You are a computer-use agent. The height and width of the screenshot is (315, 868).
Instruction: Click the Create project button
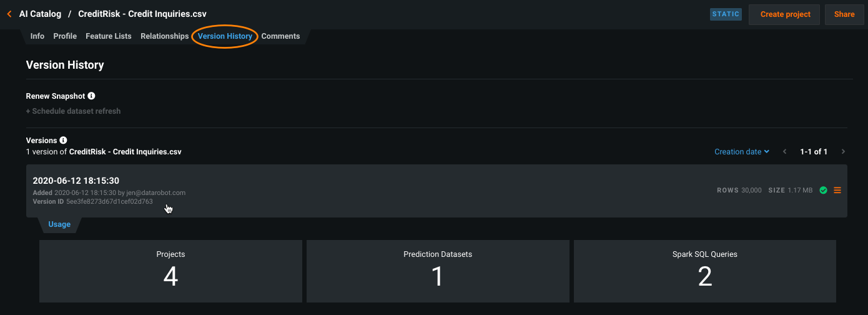click(x=785, y=14)
